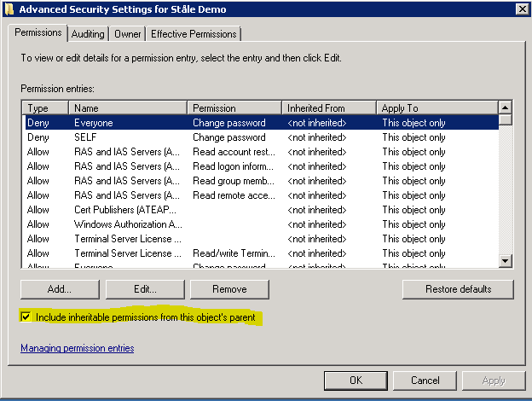Open the Owner tab

[127, 34]
